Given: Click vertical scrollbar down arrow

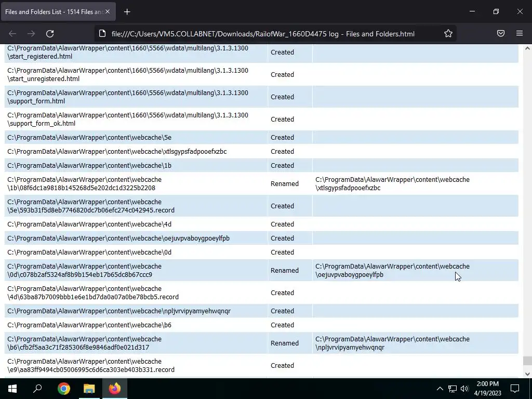Looking at the screenshot, I should 527,374.
